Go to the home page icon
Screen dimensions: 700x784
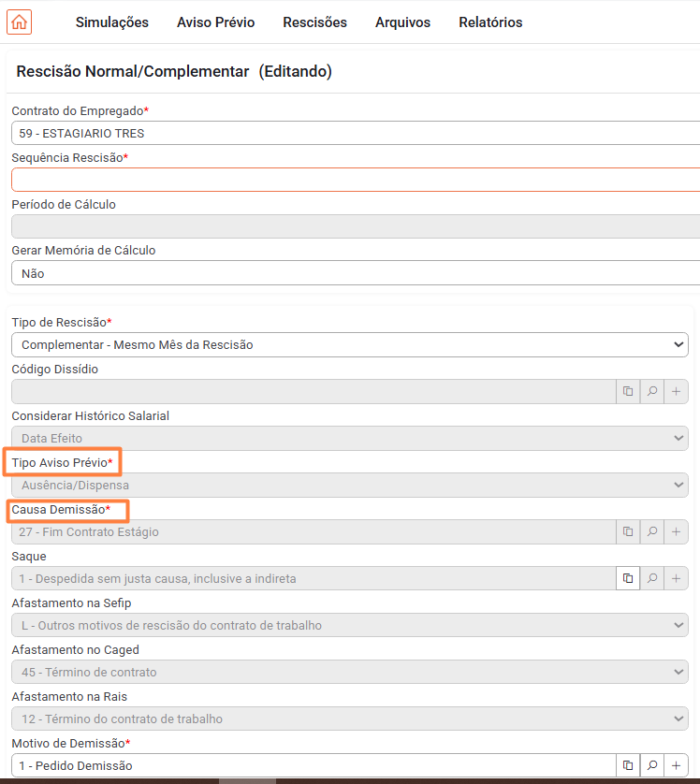click(19, 22)
